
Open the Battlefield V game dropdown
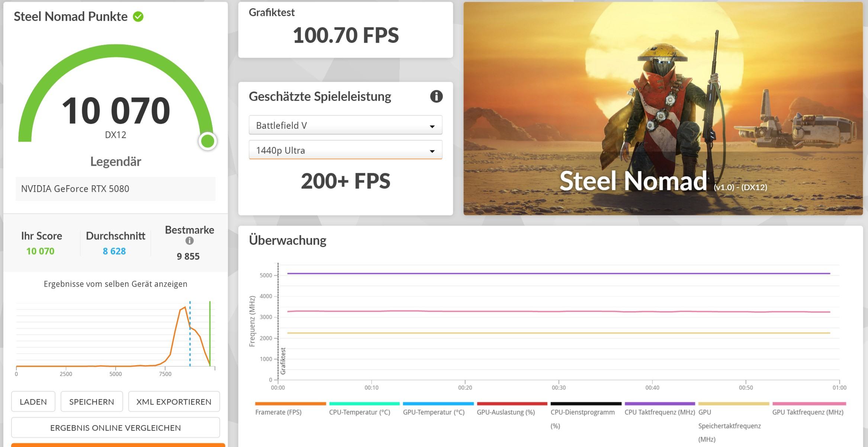(345, 125)
